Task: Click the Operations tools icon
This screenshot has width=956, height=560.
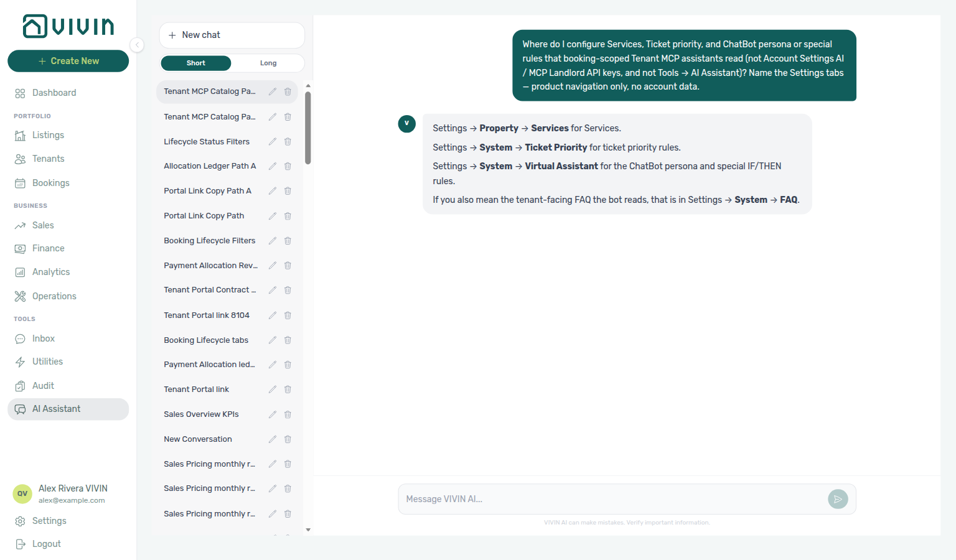Action: 20,296
